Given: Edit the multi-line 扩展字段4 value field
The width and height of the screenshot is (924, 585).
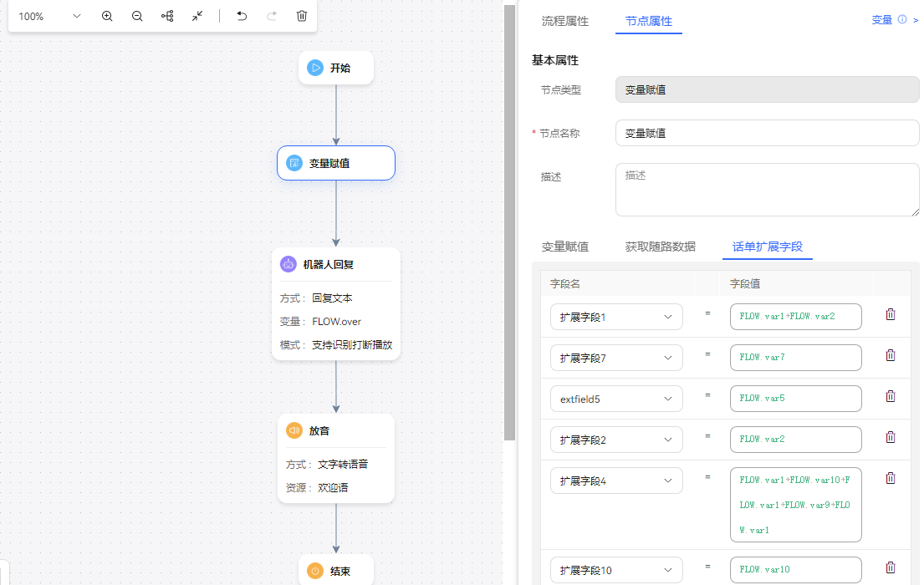Looking at the screenshot, I should coord(795,504).
